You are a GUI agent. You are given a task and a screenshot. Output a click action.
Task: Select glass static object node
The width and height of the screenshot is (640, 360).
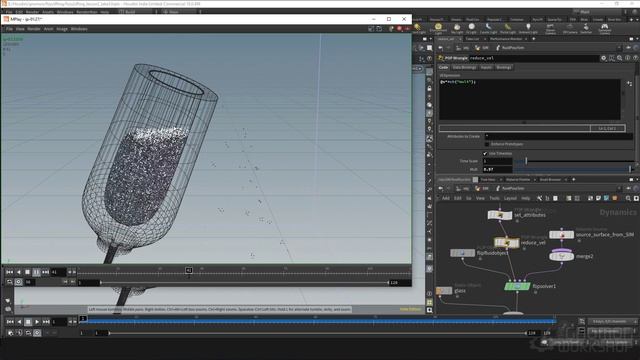coord(444,291)
